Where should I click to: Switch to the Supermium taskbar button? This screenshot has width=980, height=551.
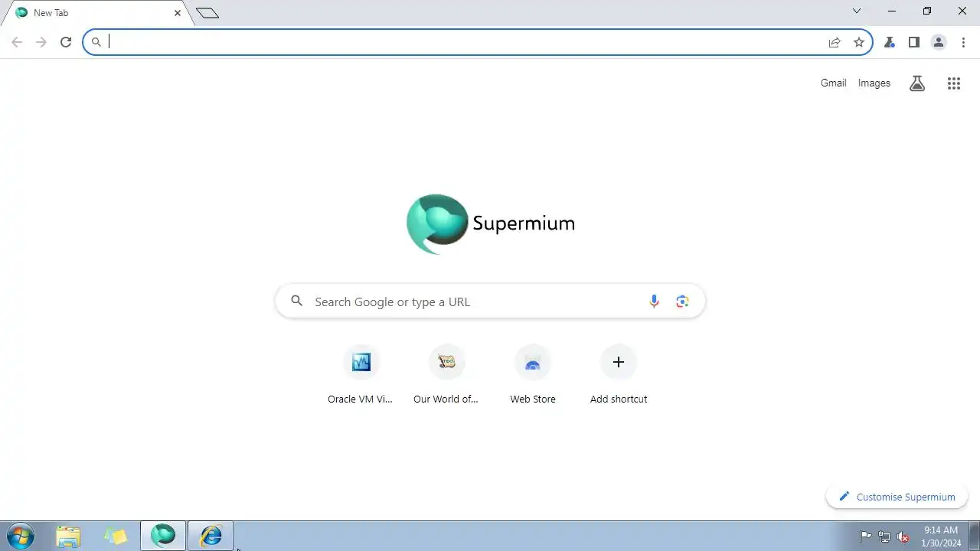163,536
